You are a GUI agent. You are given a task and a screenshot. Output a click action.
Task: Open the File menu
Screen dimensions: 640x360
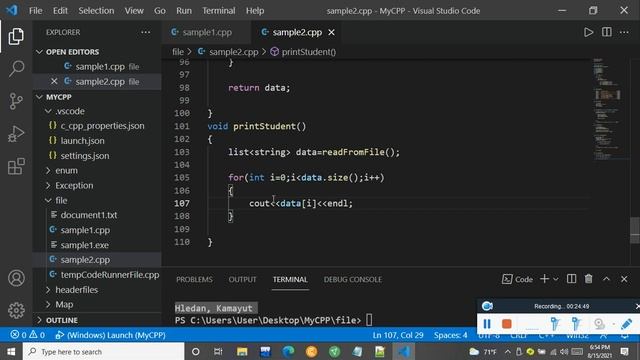[x=36, y=11]
